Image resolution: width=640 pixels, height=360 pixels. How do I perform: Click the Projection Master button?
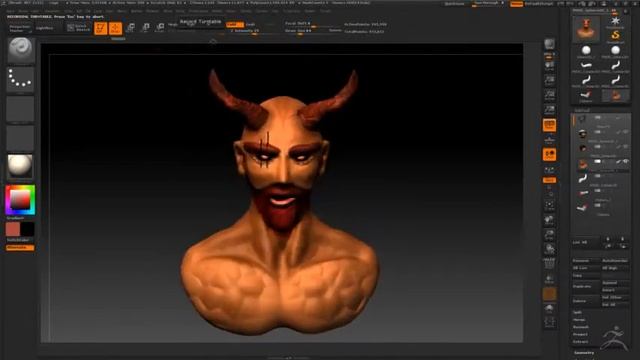tap(20, 28)
